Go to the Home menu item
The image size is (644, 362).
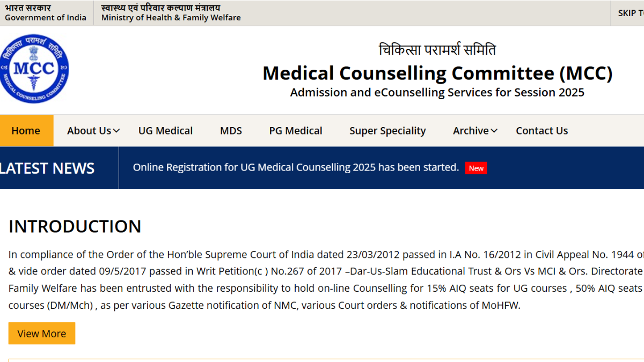(26, 131)
